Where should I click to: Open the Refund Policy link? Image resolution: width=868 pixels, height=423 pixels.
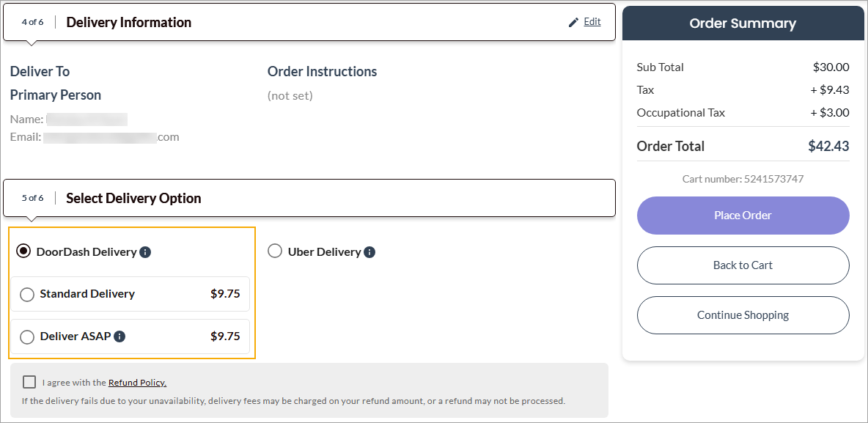click(x=137, y=383)
